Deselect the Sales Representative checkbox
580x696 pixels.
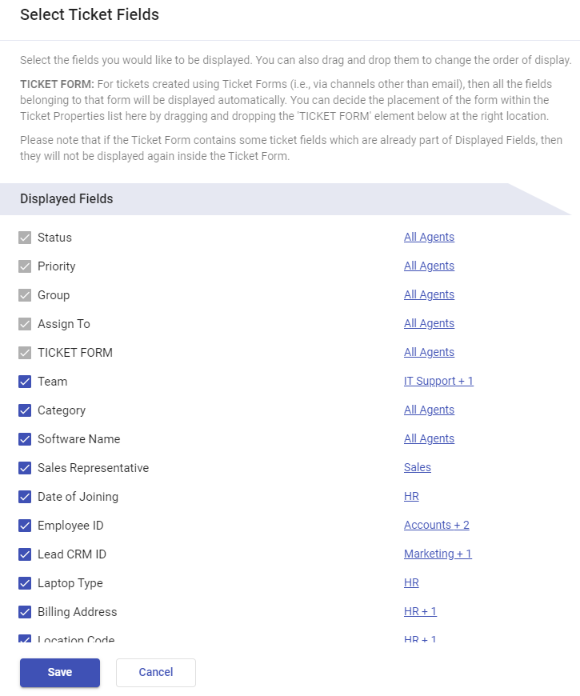point(25,468)
